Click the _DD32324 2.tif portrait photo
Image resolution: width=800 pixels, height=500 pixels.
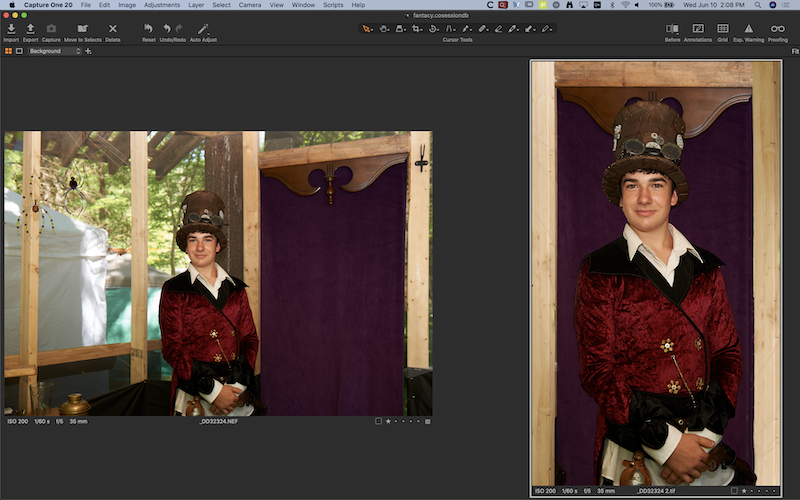tap(656, 273)
